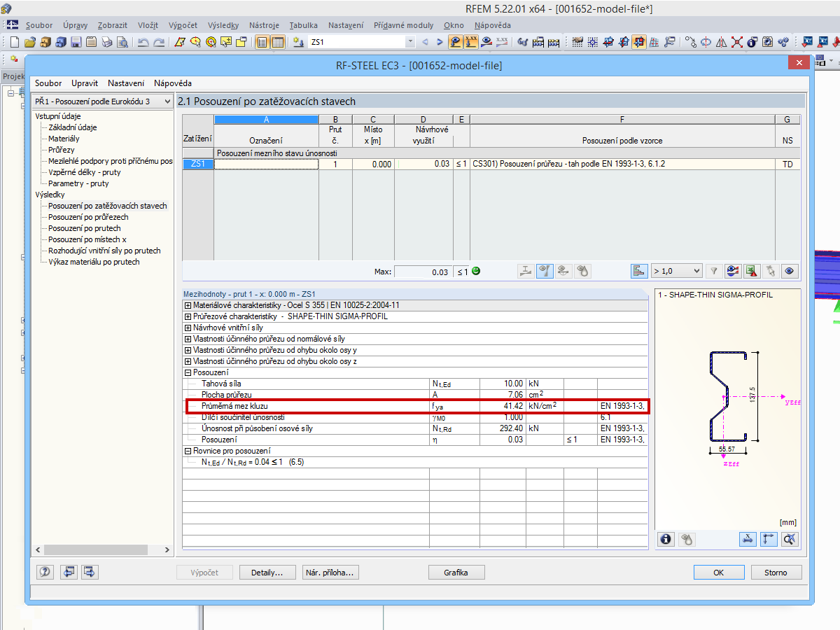This screenshot has width=840, height=630.
Task: Click the cross-section info icon
Action: [x=666, y=539]
